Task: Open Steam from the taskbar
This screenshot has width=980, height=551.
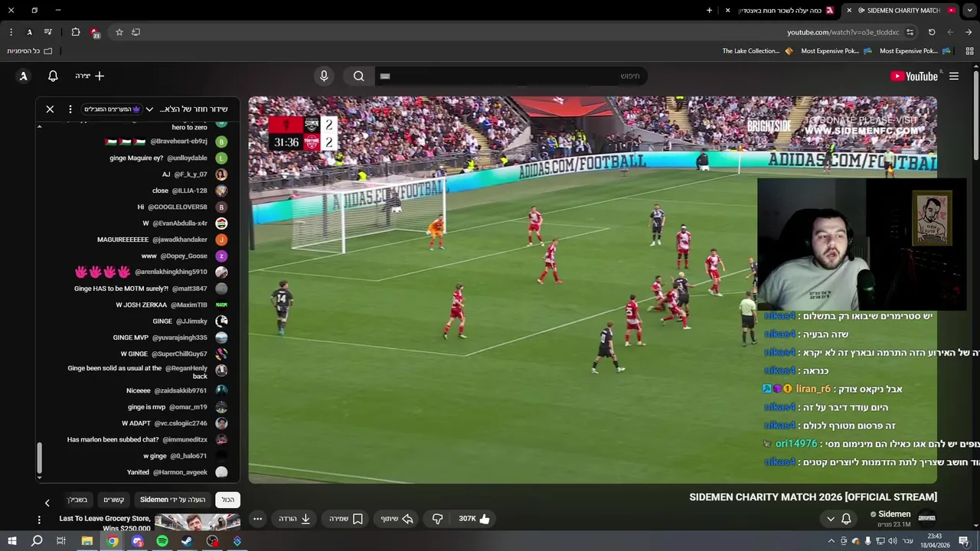Action: (x=187, y=541)
